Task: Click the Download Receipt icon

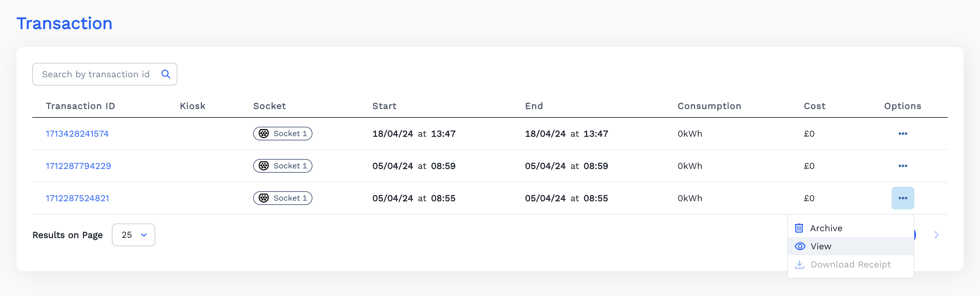Action: pyautogui.click(x=800, y=265)
